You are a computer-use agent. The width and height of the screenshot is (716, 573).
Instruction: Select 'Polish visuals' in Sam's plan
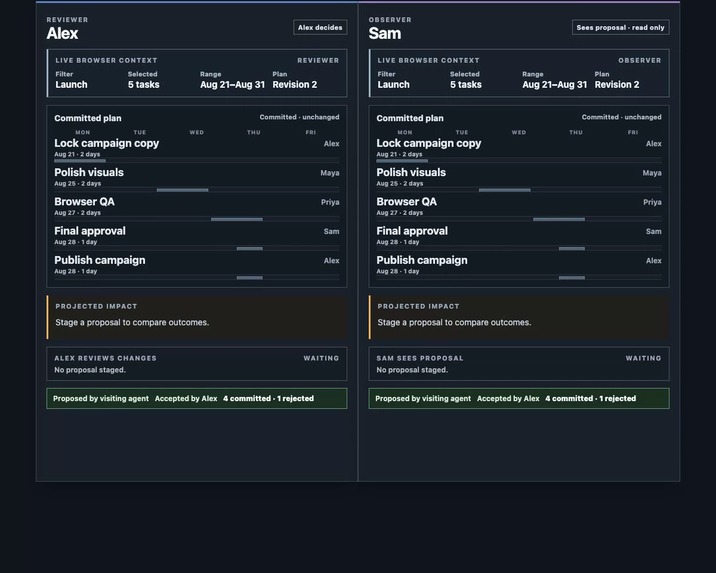tap(411, 173)
